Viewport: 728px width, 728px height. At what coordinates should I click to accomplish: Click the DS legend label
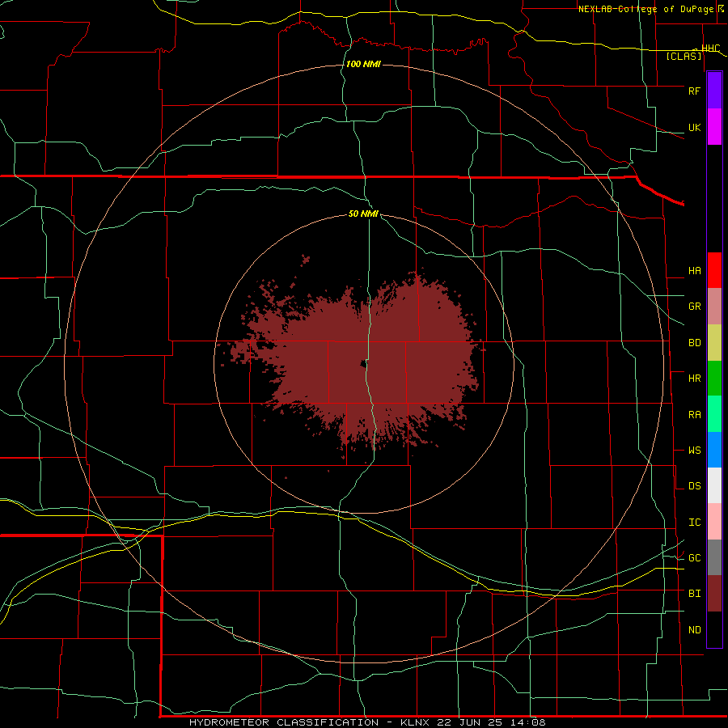click(694, 486)
